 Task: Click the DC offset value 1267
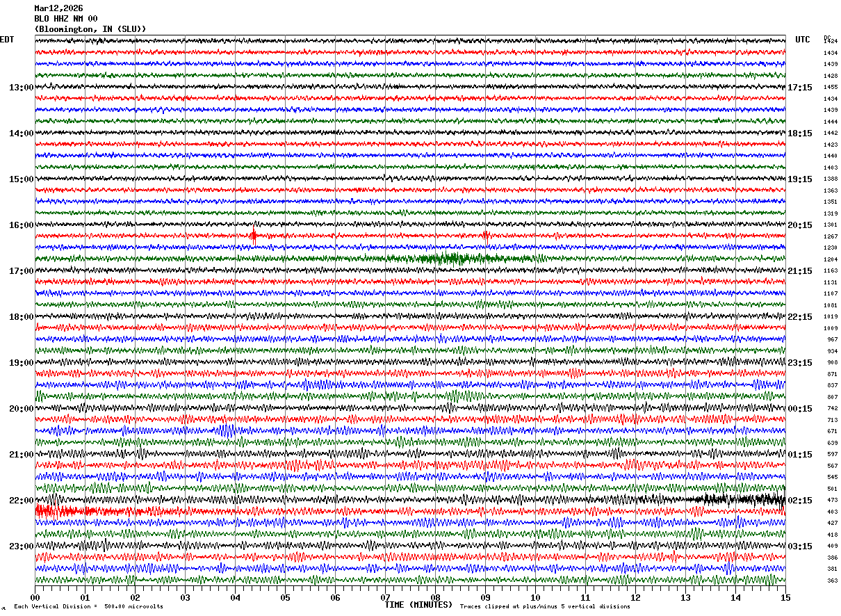tap(831, 236)
